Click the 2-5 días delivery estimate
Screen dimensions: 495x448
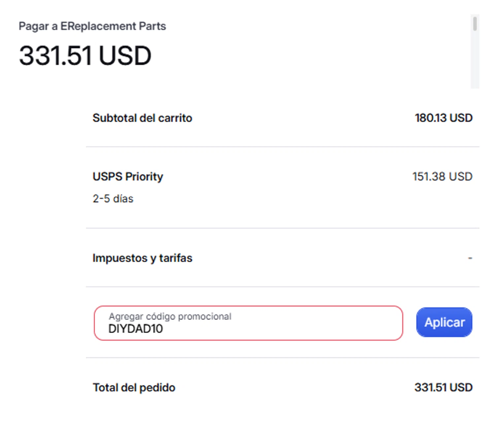click(x=113, y=199)
